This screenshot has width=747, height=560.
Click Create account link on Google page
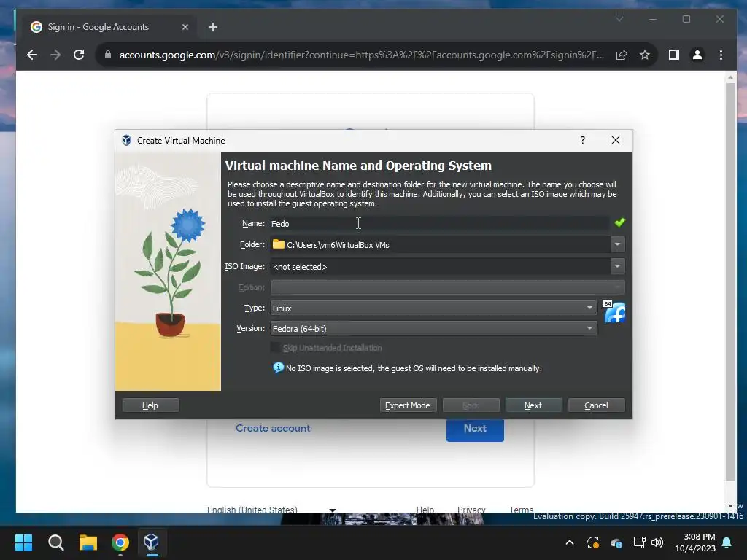coord(273,428)
